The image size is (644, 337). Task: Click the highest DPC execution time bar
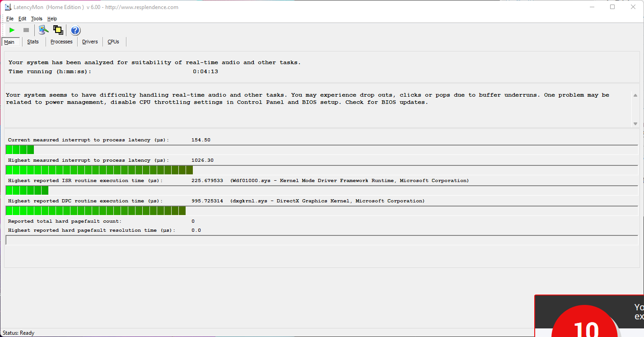(322, 211)
